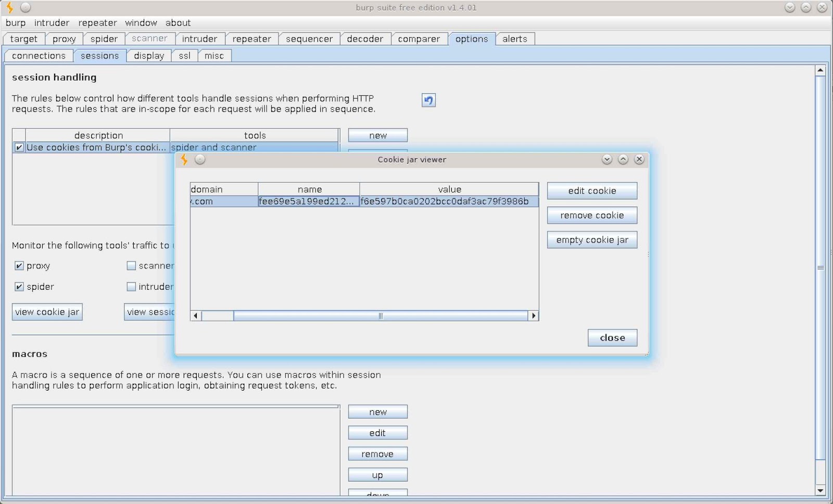Viewport: 833px width, 504px height.
Task: Close Cookie jar viewer via title bar X
Action: [639, 159]
